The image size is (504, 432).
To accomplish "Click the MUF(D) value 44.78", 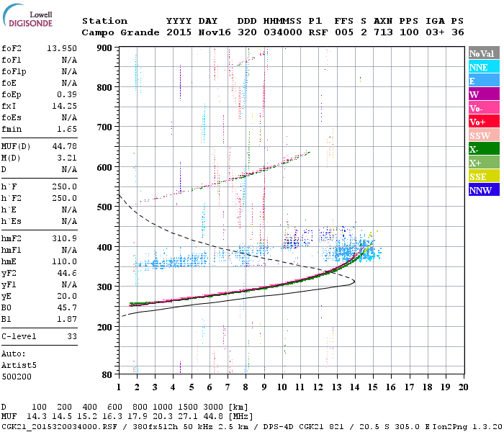I will pos(65,146).
